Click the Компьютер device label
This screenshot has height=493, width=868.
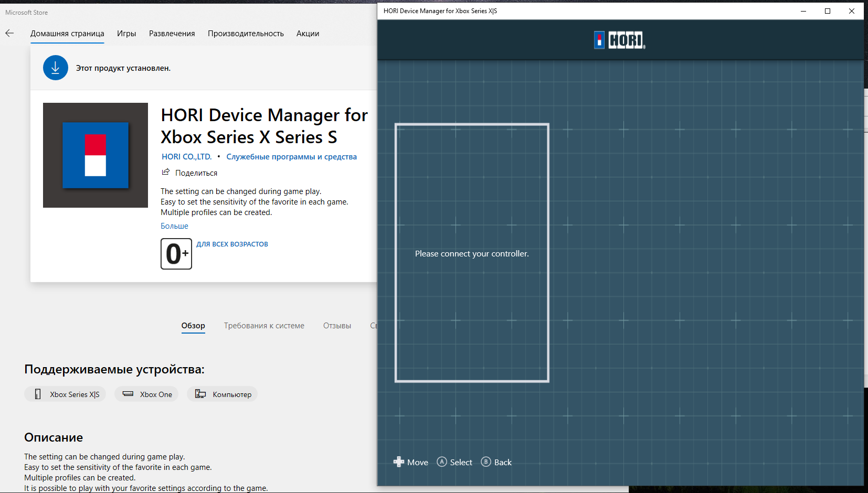(232, 394)
